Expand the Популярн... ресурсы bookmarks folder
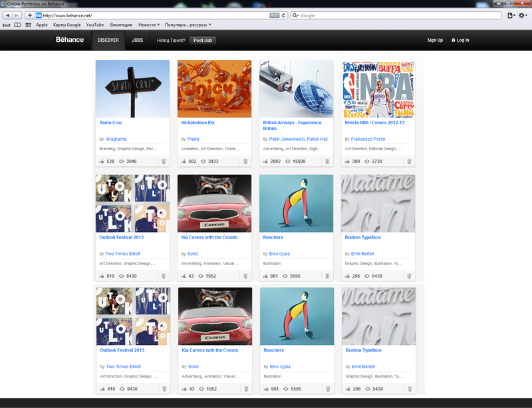The height and width of the screenshot is (408, 532). 188,25
